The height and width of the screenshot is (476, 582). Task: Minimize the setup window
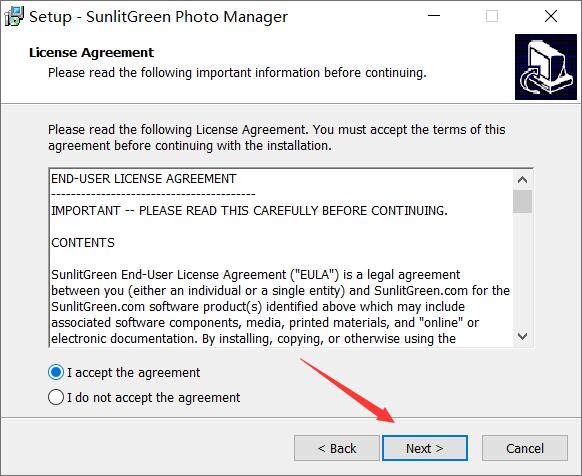click(x=434, y=16)
